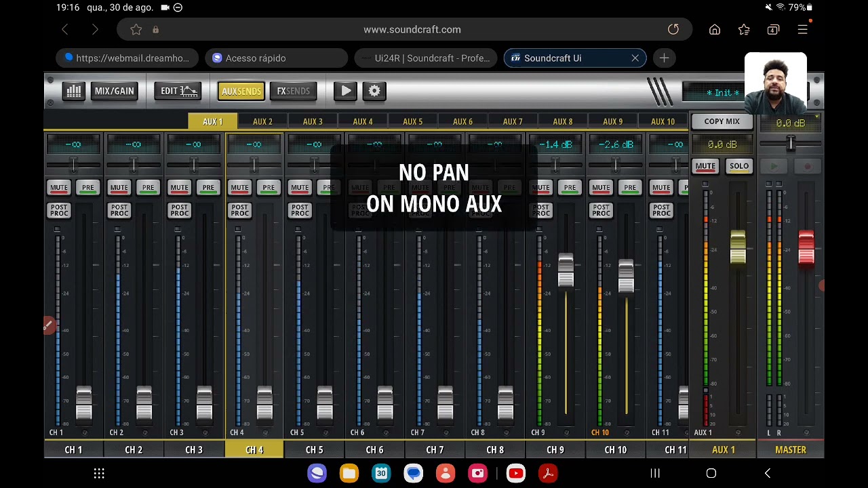Select the MASTER strip label
This screenshot has width=868, height=488.
pyautogui.click(x=791, y=449)
